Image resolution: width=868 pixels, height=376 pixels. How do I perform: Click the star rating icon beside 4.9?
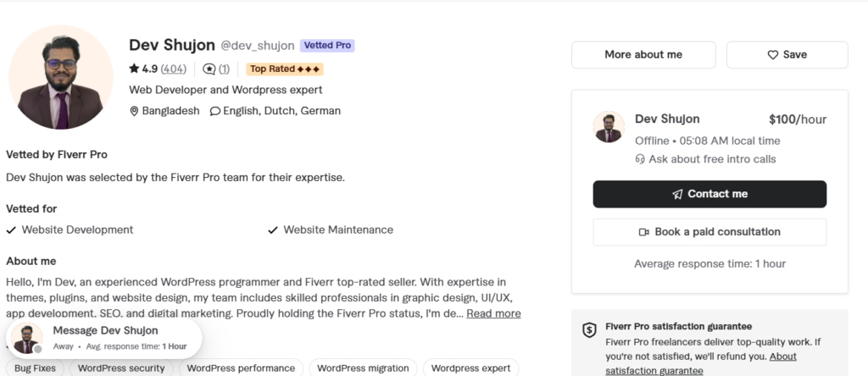click(134, 69)
